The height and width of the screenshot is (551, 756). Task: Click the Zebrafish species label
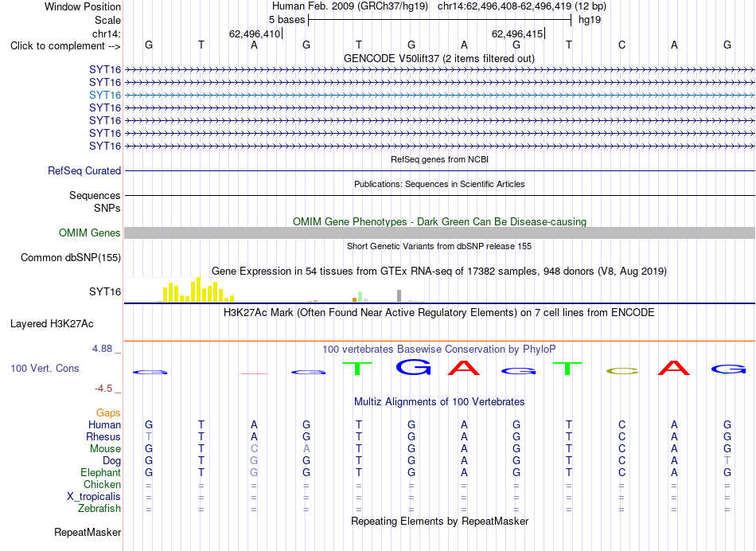[99, 509]
